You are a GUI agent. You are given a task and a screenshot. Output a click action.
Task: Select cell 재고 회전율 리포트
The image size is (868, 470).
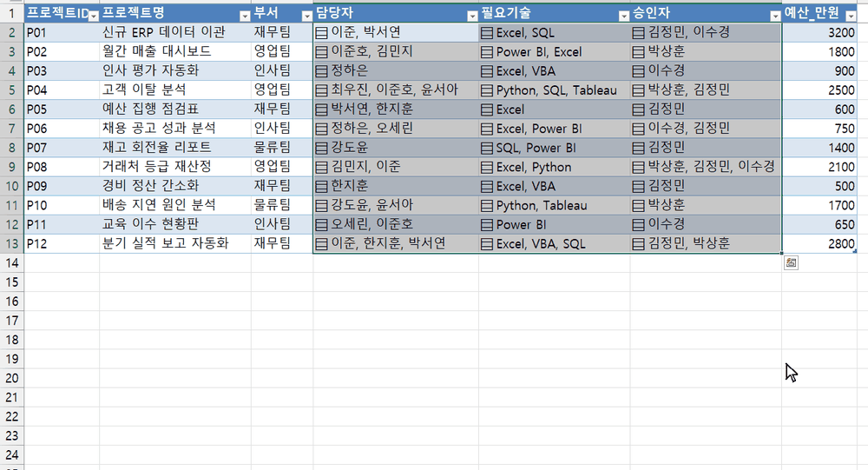(175, 148)
